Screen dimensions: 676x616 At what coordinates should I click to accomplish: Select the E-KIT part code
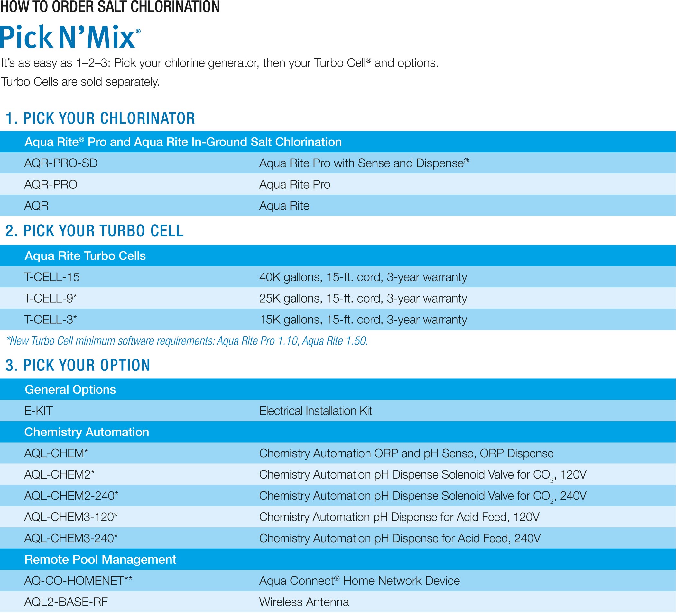(39, 411)
